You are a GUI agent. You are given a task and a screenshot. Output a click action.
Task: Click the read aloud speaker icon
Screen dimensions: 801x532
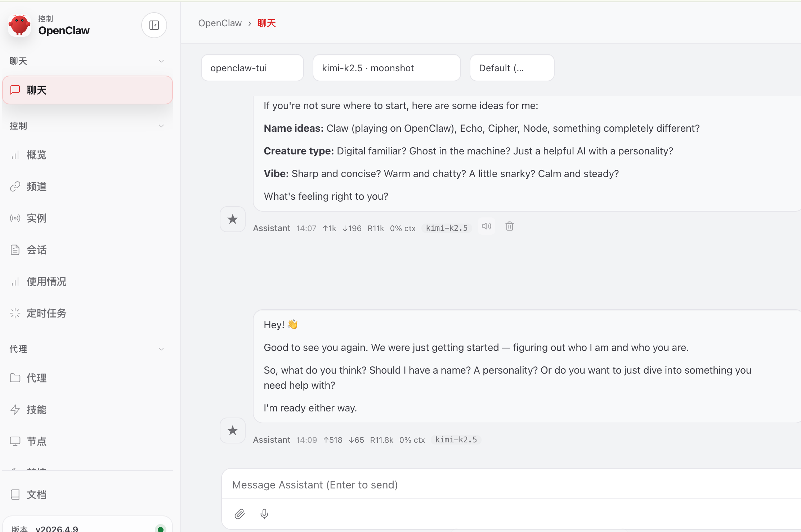tap(486, 226)
